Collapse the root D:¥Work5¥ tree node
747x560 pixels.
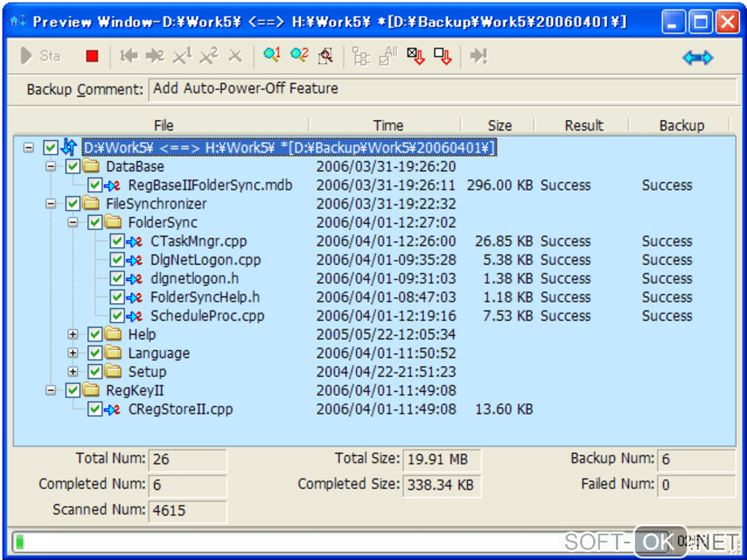[29, 148]
